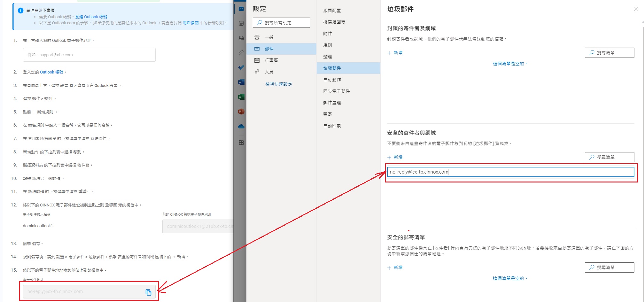Click 新增 under 安全的郵寄清單

[395, 267]
